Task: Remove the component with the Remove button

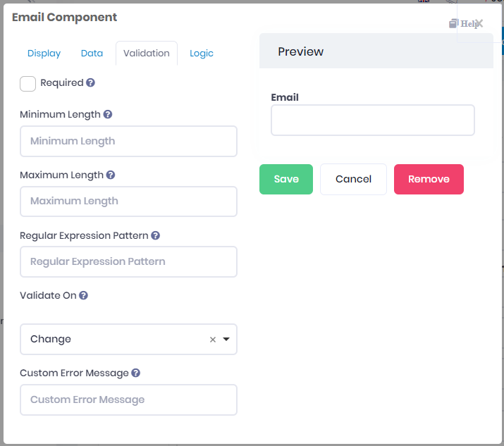Action: click(x=429, y=179)
